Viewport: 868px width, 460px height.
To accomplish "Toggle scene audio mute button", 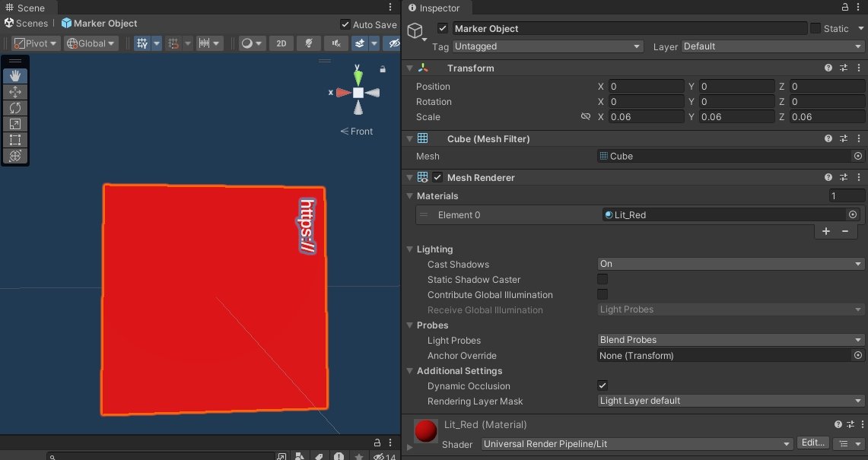I will (336, 43).
